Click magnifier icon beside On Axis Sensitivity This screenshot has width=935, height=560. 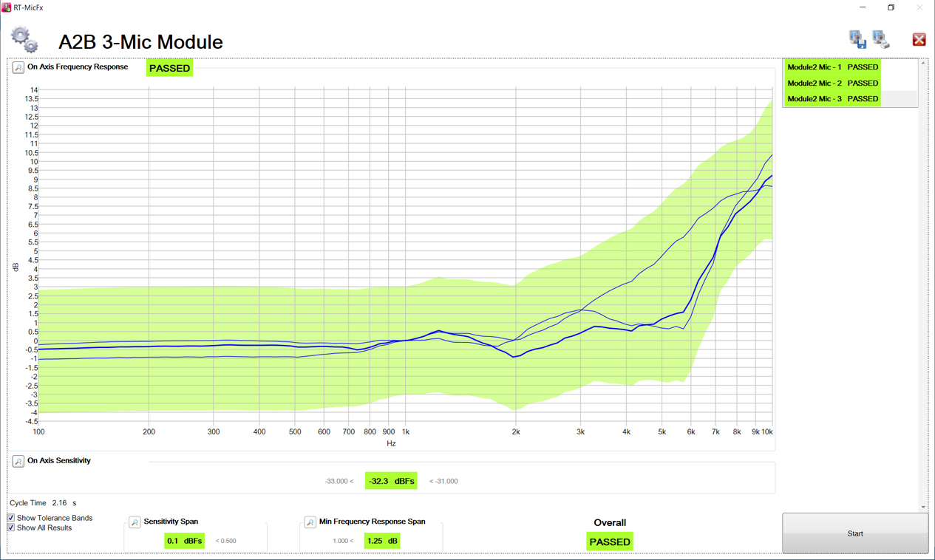(x=18, y=461)
